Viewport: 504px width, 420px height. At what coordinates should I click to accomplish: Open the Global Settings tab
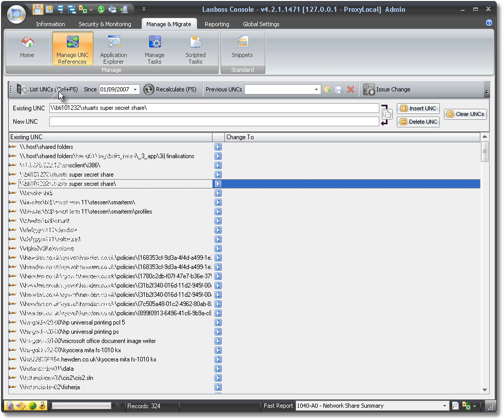tap(261, 24)
